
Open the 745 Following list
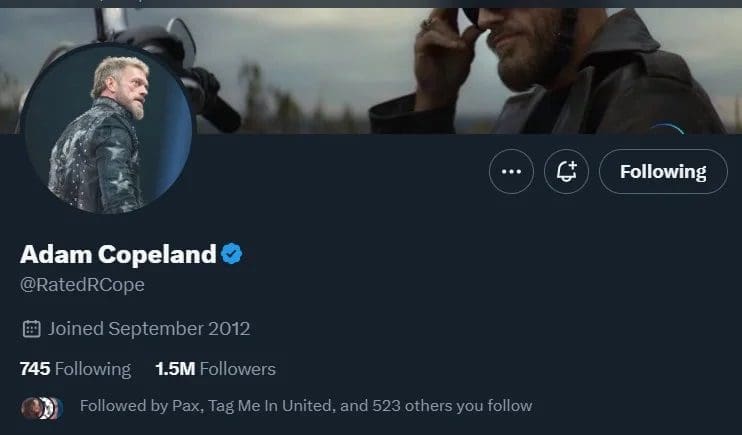75,369
